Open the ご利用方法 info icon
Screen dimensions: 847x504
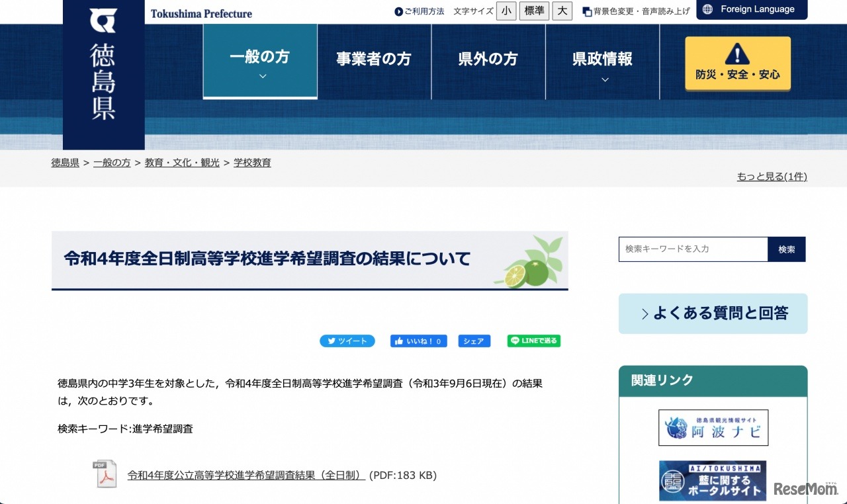398,11
